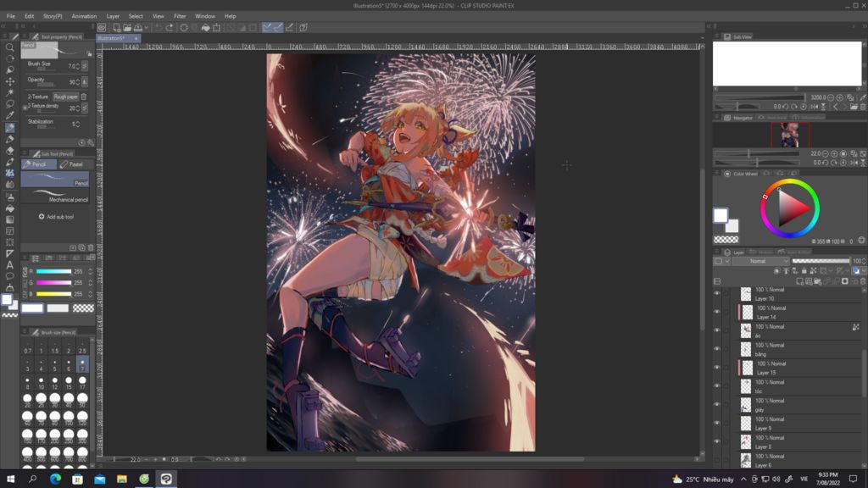Screen dimensions: 868x488
Task: Toggle Lock layer icon in Layer panel
Action: pyautogui.click(x=804, y=270)
